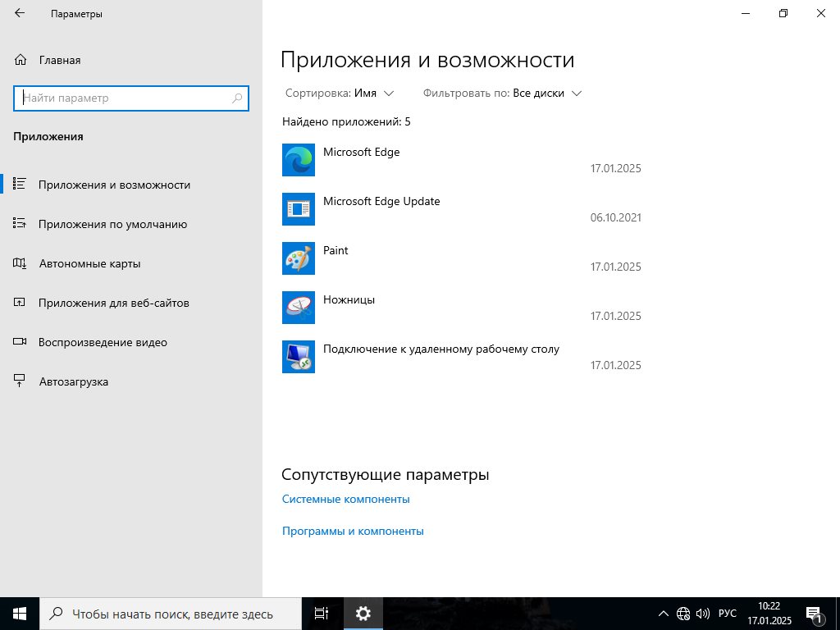
Task: Click the Приложения по умолчанию icon
Action: click(x=20, y=223)
